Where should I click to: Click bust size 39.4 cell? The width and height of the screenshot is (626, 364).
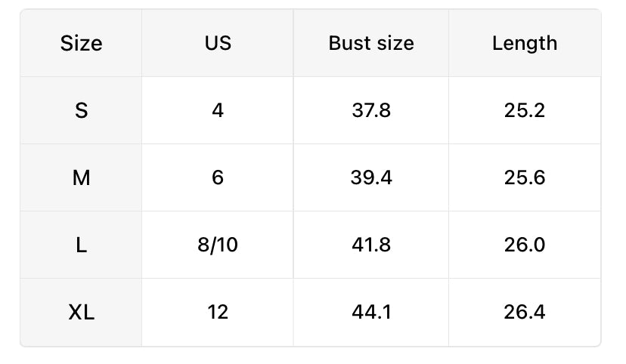coord(371,177)
